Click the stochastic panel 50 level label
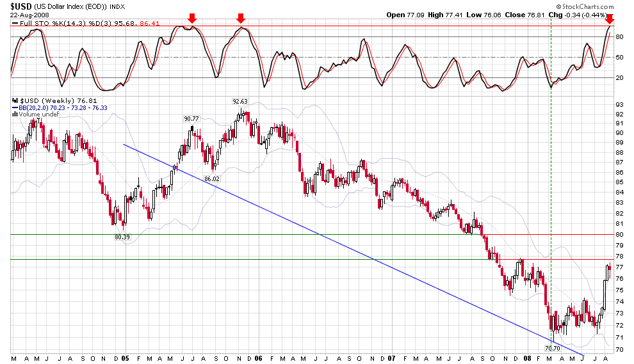 coord(619,58)
